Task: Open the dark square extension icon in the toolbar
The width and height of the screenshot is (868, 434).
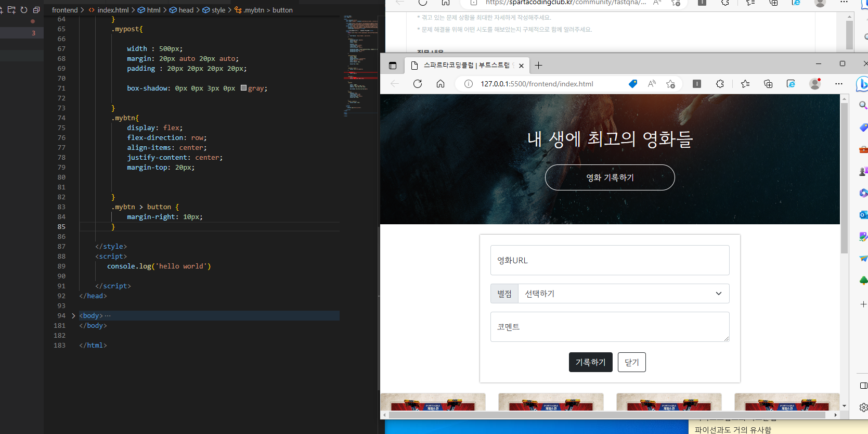Action: pyautogui.click(x=697, y=84)
